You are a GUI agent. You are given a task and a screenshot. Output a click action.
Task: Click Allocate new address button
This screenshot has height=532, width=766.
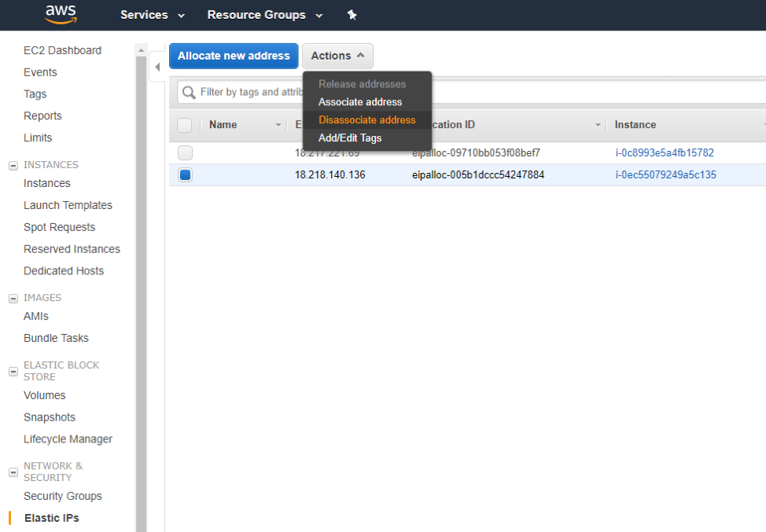pyautogui.click(x=234, y=56)
